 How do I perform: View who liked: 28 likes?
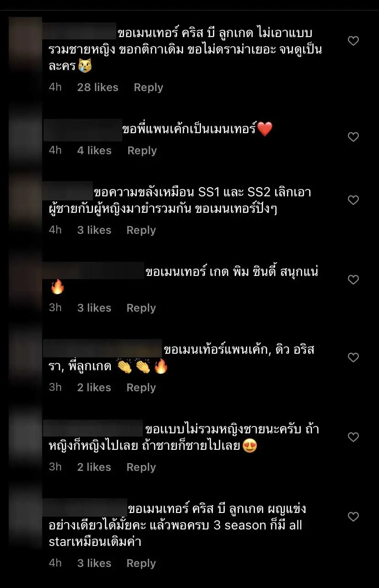click(x=97, y=87)
